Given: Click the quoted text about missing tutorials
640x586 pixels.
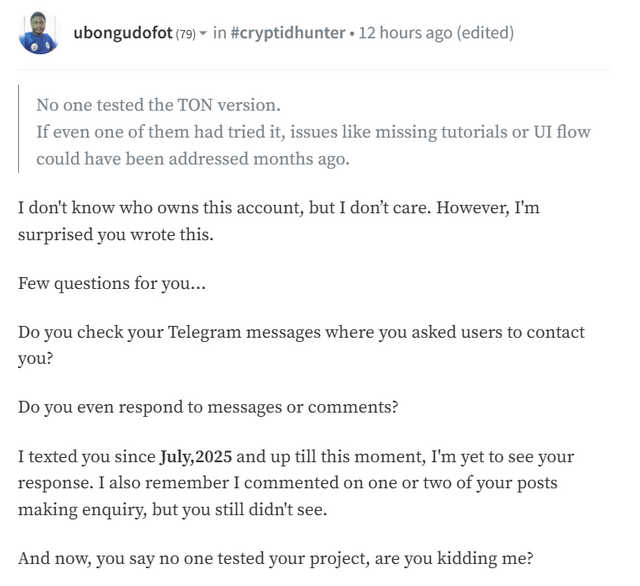Looking at the screenshot, I should point(313,132).
